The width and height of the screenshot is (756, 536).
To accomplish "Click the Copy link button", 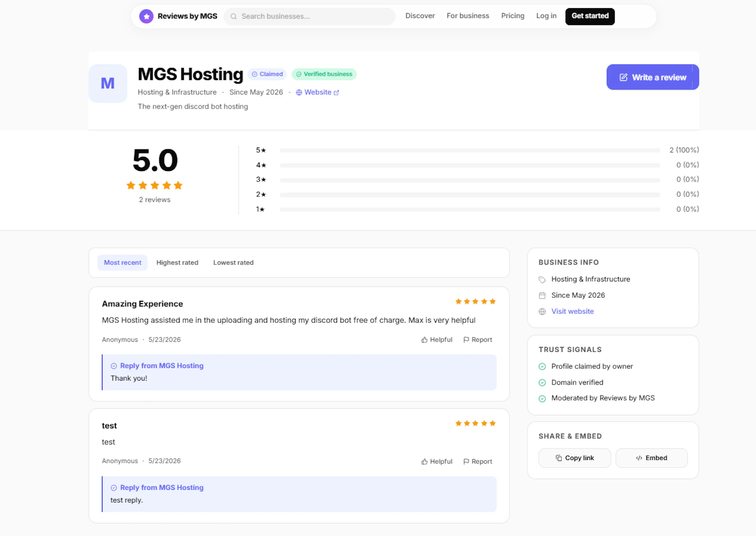I will pyautogui.click(x=575, y=458).
